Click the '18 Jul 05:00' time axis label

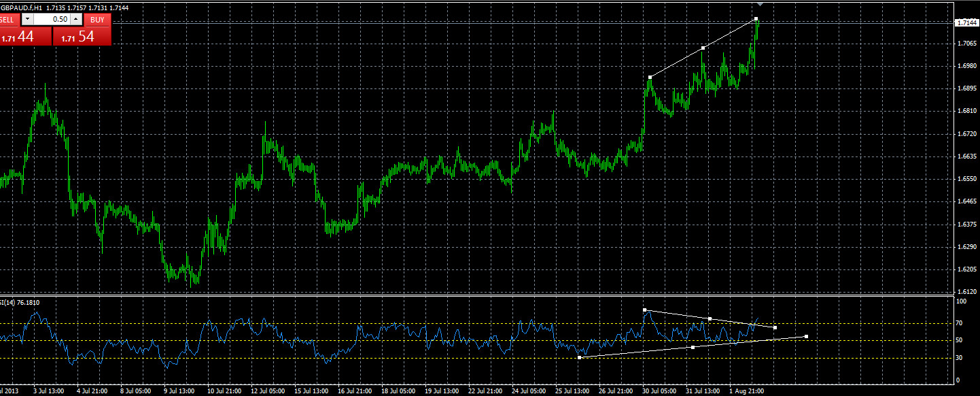click(x=399, y=391)
